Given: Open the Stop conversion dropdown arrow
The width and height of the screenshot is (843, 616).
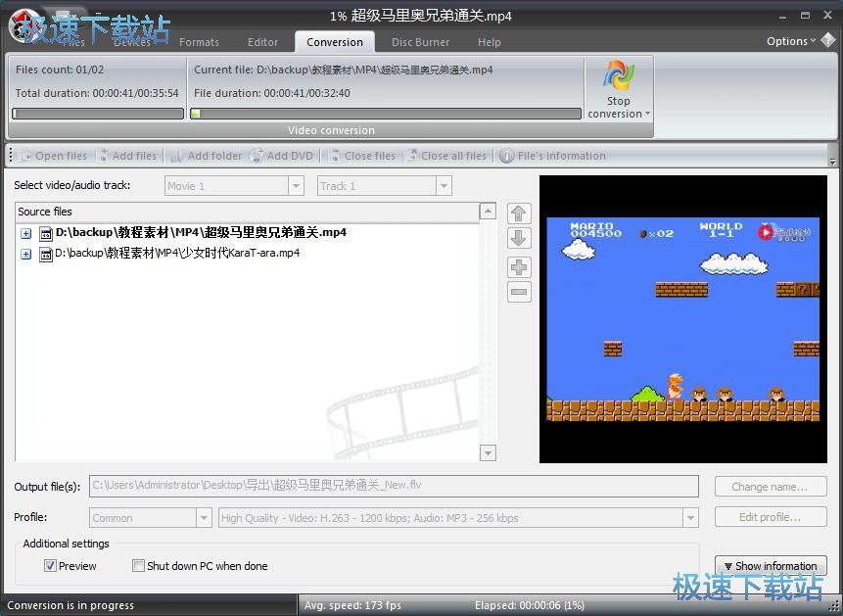Looking at the screenshot, I should (x=647, y=114).
